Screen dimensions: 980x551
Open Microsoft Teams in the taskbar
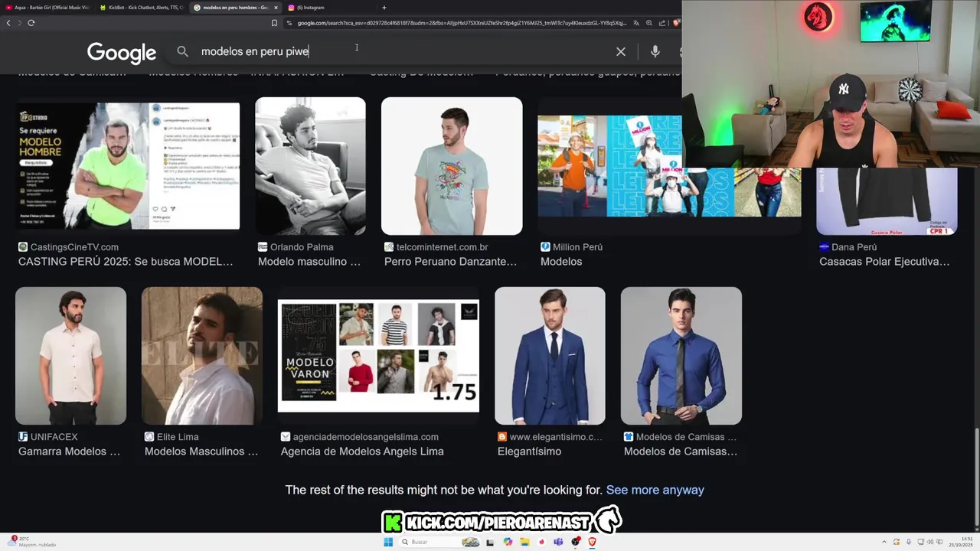[x=558, y=542]
